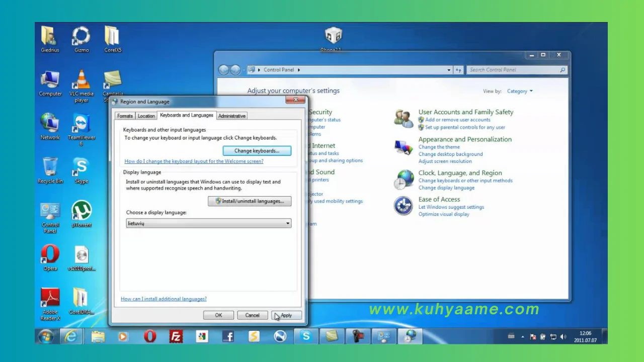The width and height of the screenshot is (644, 362).
Task: Click Change the theme link
Action: point(439,147)
